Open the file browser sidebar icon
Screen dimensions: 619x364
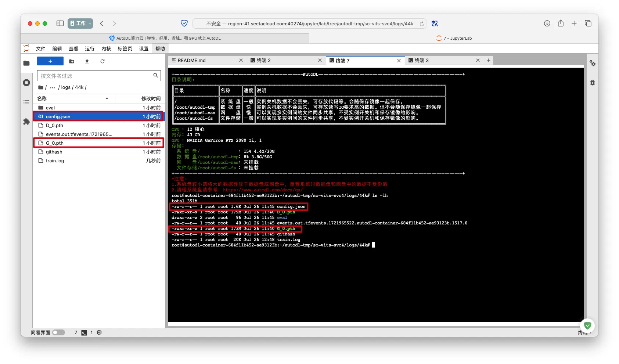click(x=26, y=63)
